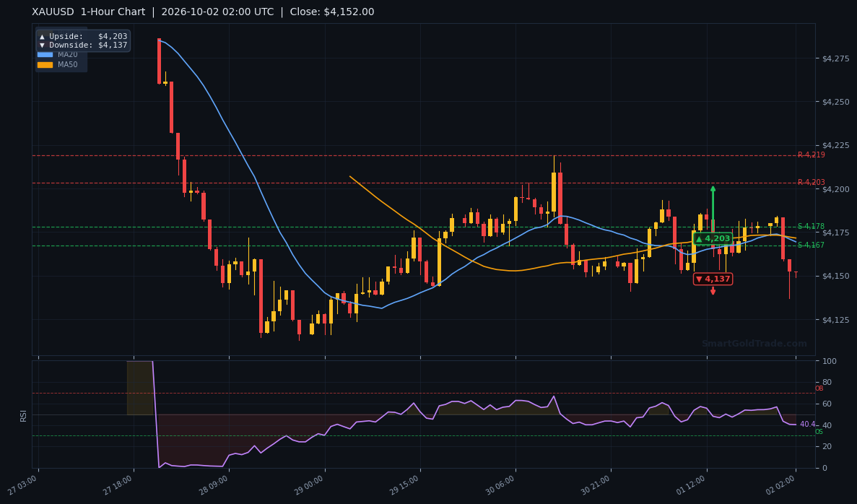Click the $4,275 price axis label

835,58
